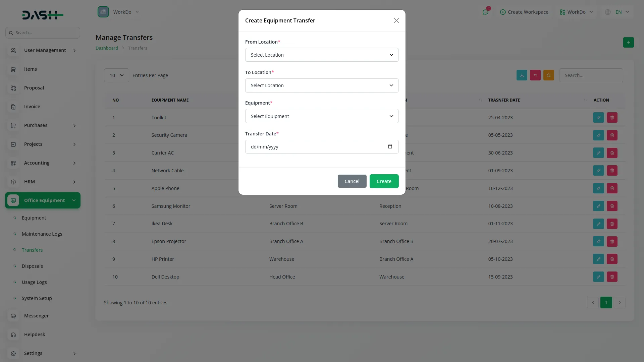Click the green add transfer plus button

(x=628, y=42)
